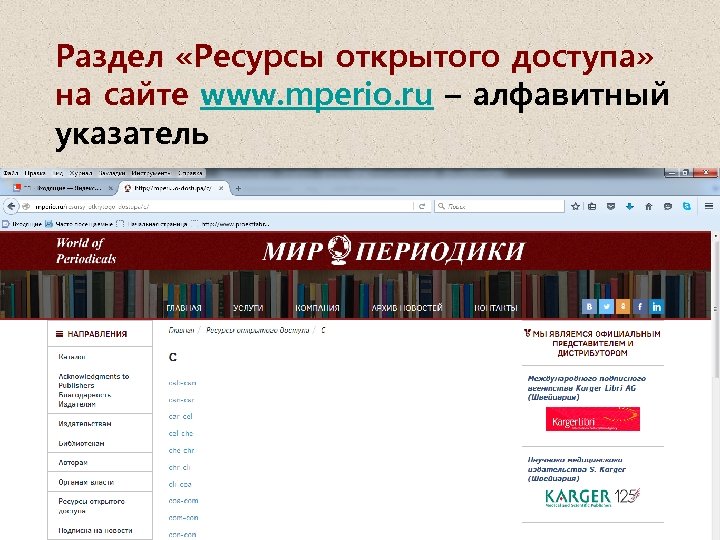Open the car-cel alphabetical range link

click(x=180, y=416)
